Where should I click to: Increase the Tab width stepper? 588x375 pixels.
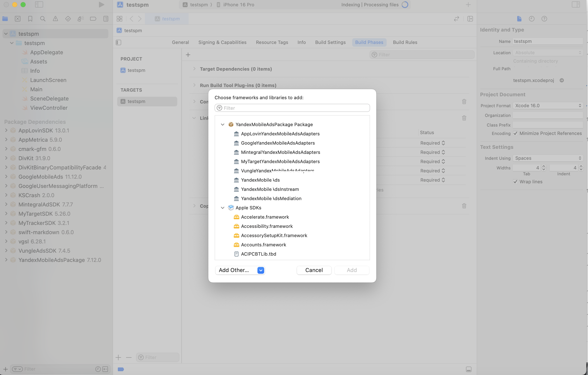click(x=543, y=166)
